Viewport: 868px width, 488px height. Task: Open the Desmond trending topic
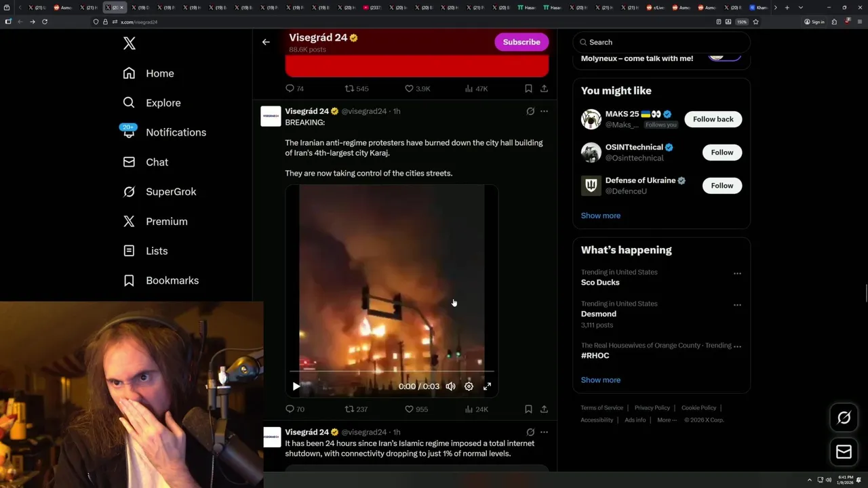(x=599, y=314)
